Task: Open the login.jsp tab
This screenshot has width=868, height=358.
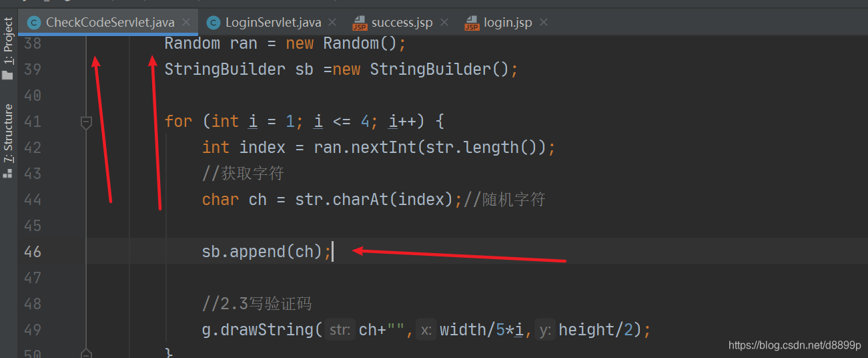Action: pyautogui.click(x=508, y=23)
